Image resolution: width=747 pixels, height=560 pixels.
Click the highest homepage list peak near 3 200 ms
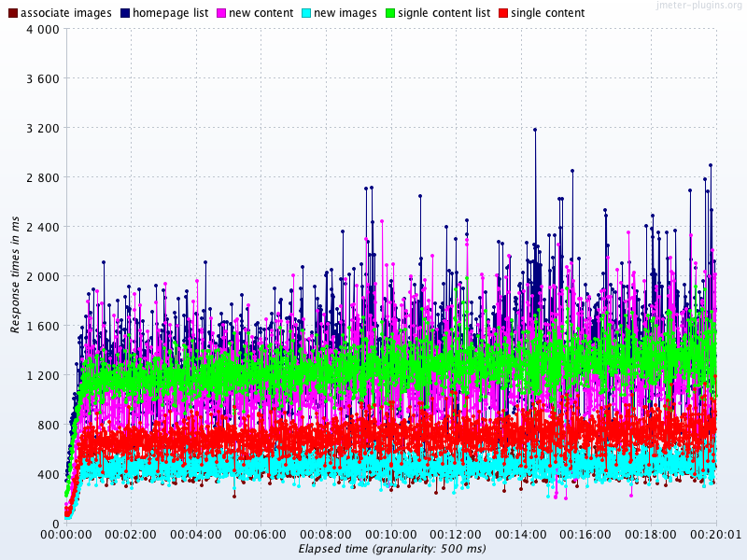535,130
